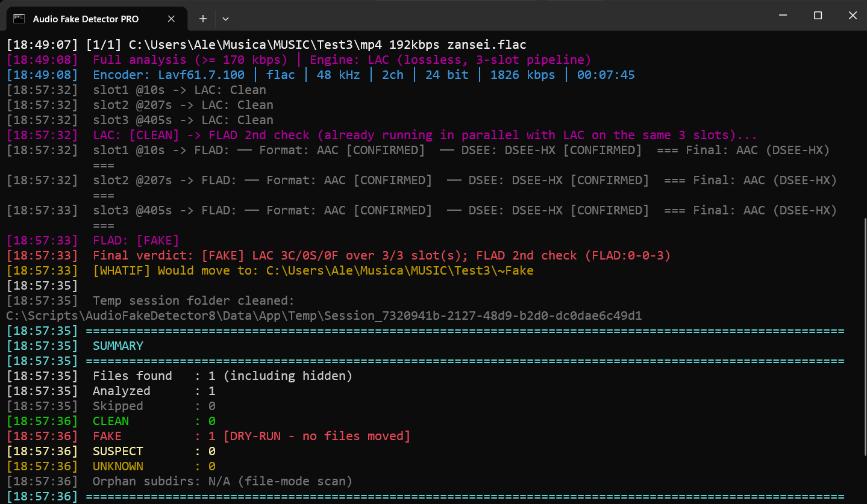Open a new terminal tab
The width and height of the screenshot is (867, 504).
203,19
